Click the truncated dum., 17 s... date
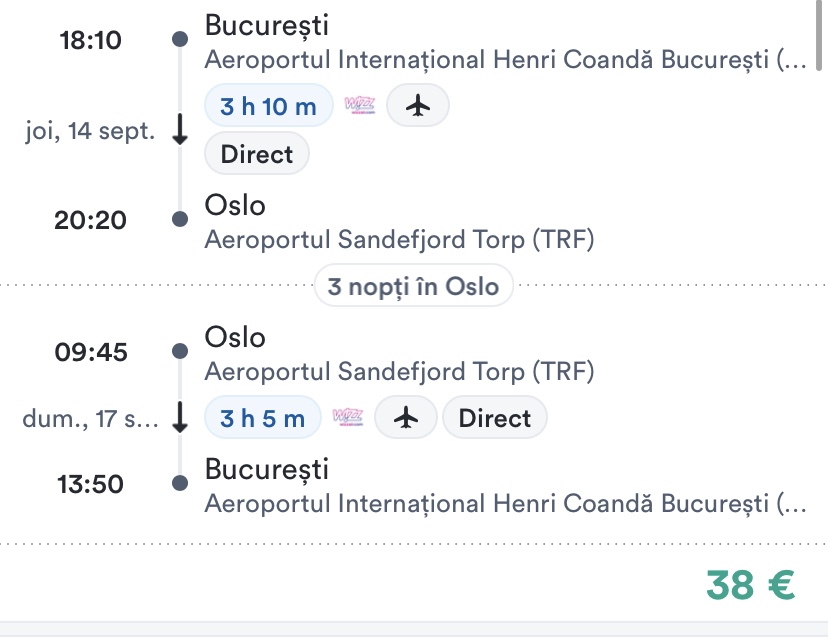828x638 pixels. pos(90,419)
